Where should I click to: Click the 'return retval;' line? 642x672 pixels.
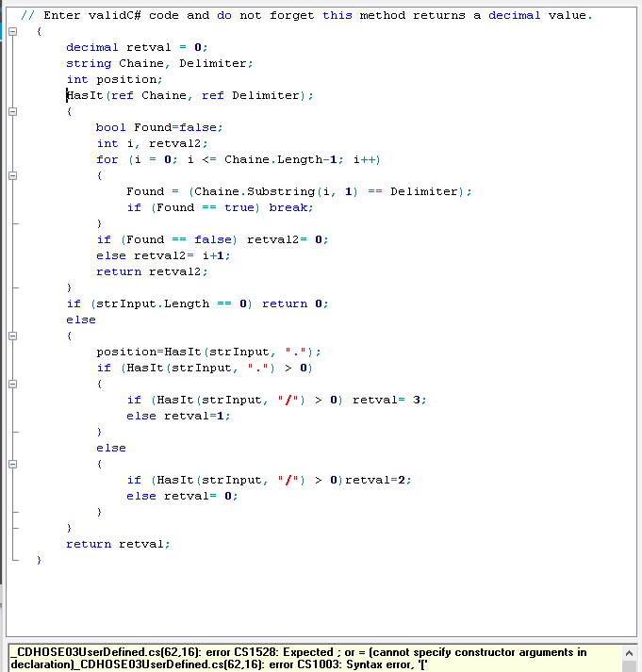(x=118, y=544)
